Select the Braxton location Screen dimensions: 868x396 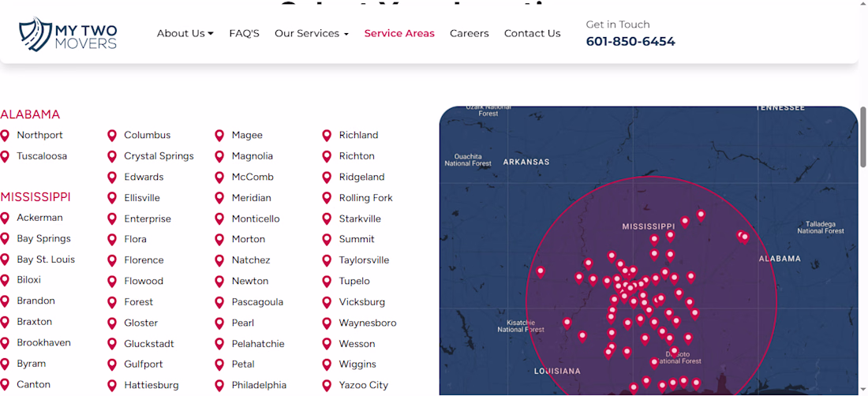34,322
